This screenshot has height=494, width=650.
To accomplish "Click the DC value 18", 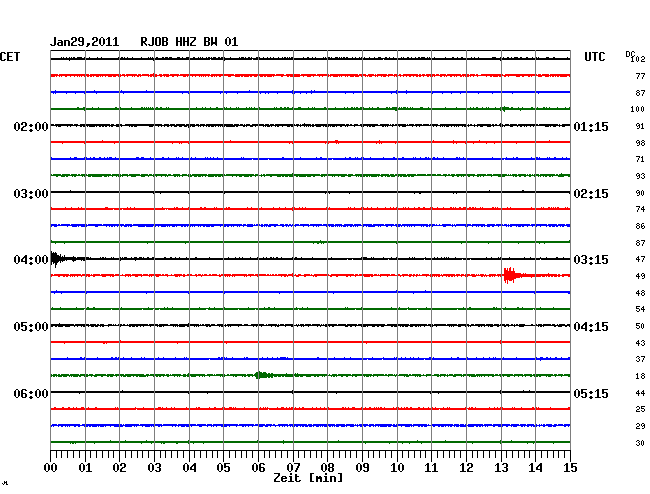I will coord(640,376).
